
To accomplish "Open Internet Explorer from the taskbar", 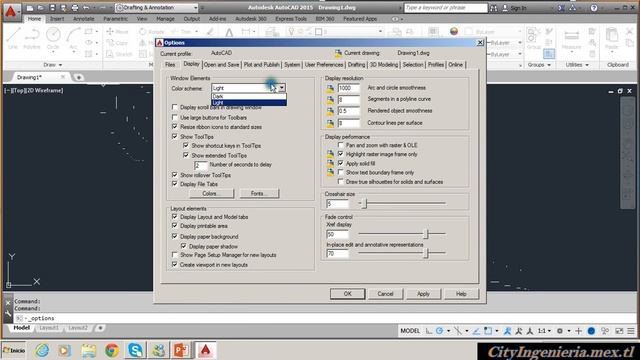I will click(42, 350).
